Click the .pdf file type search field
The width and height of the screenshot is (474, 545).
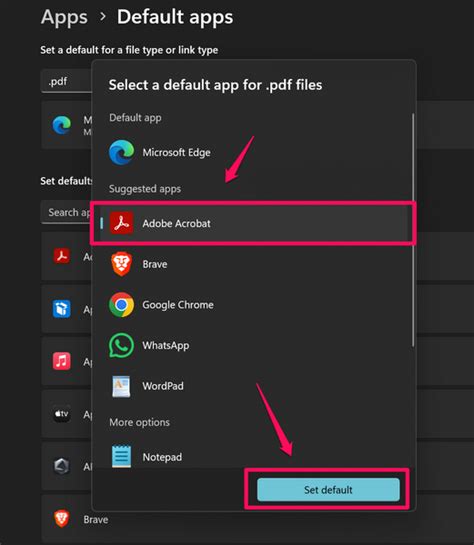(x=67, y=81)
